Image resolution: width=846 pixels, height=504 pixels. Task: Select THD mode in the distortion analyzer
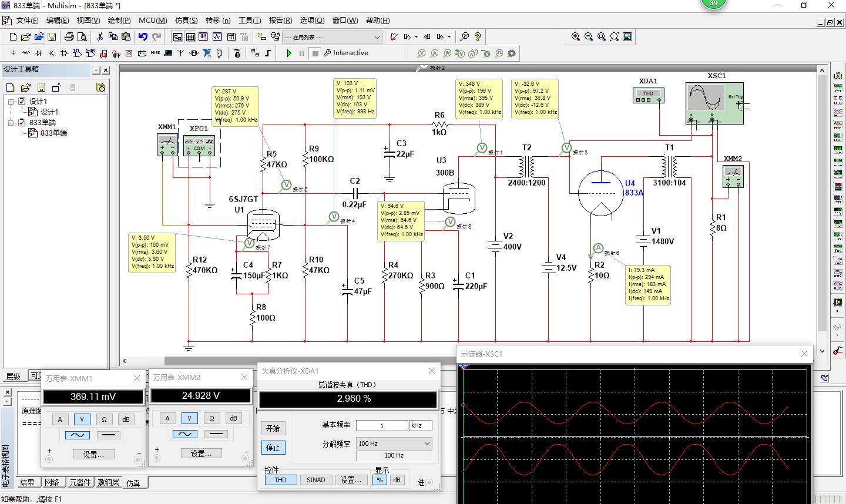tap(280, 480)
